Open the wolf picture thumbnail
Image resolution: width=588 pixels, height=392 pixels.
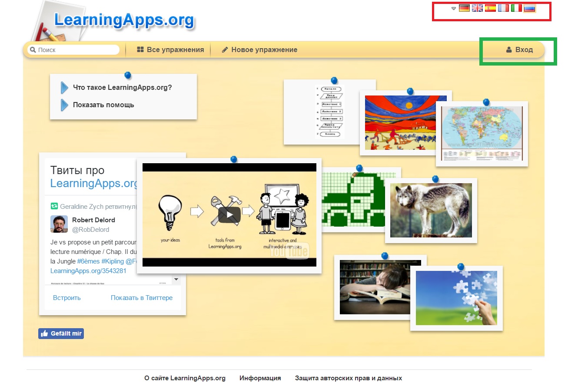431,210
